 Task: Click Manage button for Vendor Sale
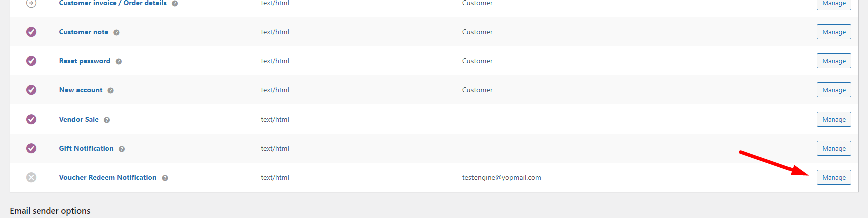click(x=834, y=119)
